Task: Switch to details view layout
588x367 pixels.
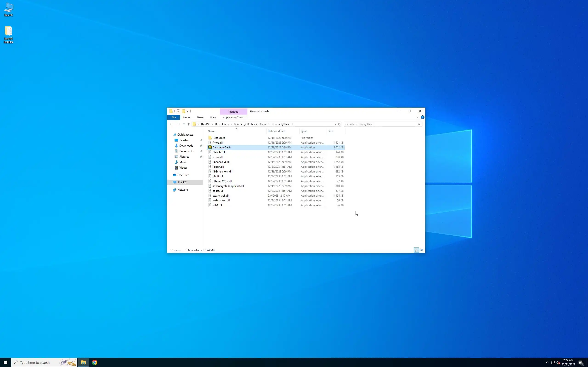Action: point(416,250)
